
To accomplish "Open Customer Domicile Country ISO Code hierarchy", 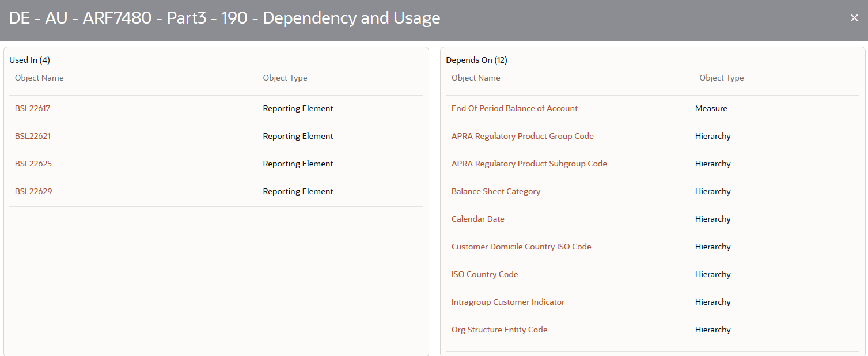I will pos(521,246).
